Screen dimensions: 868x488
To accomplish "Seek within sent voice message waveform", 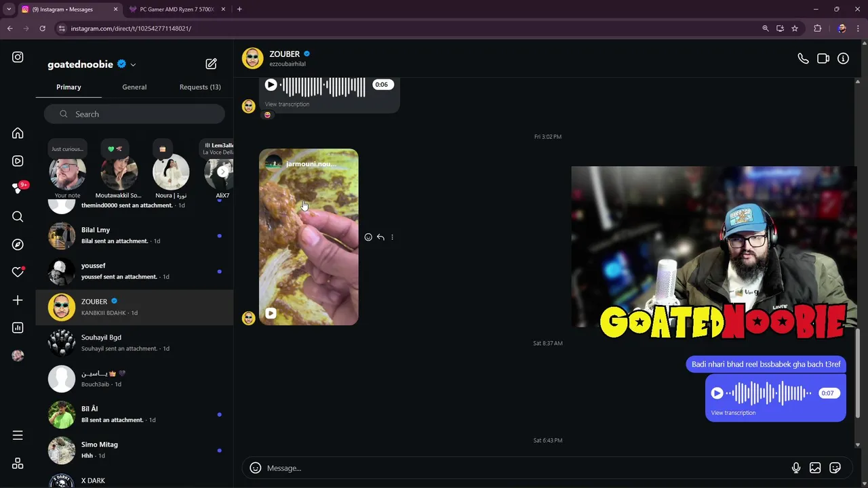I will [770, 393].
